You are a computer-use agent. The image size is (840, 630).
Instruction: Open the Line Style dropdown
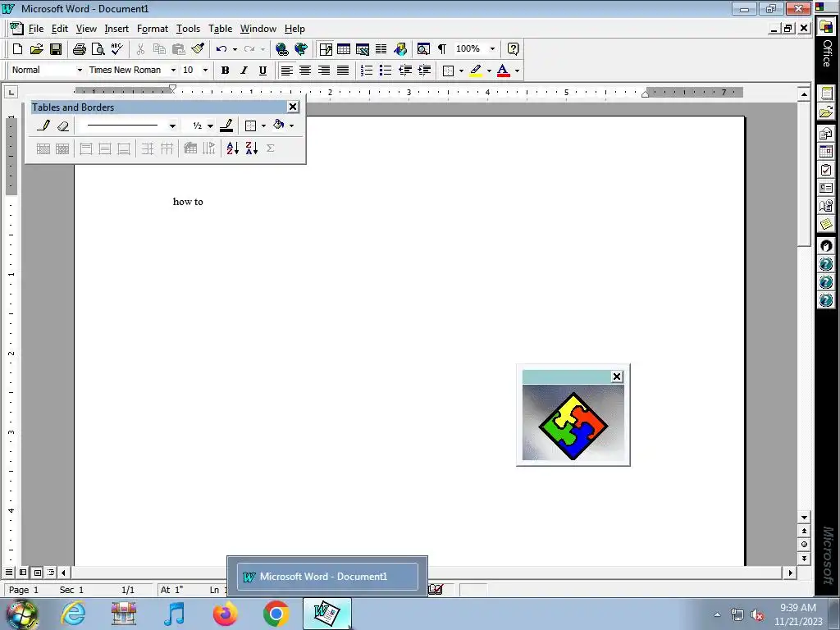point(172,126)
